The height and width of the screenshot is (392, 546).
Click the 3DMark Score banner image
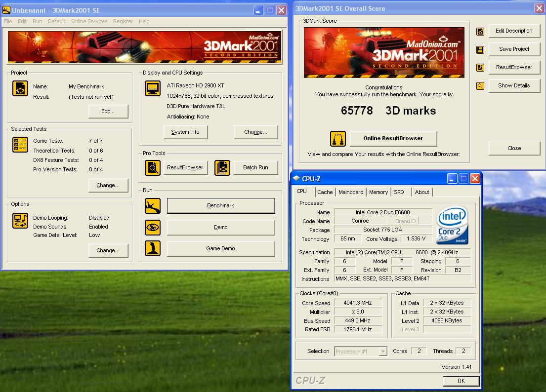(384, 52)
